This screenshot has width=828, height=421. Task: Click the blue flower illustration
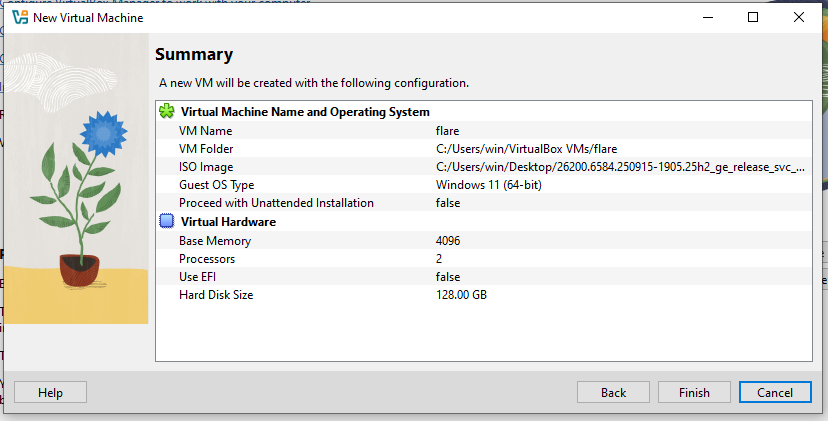click(x=103, y=131)
